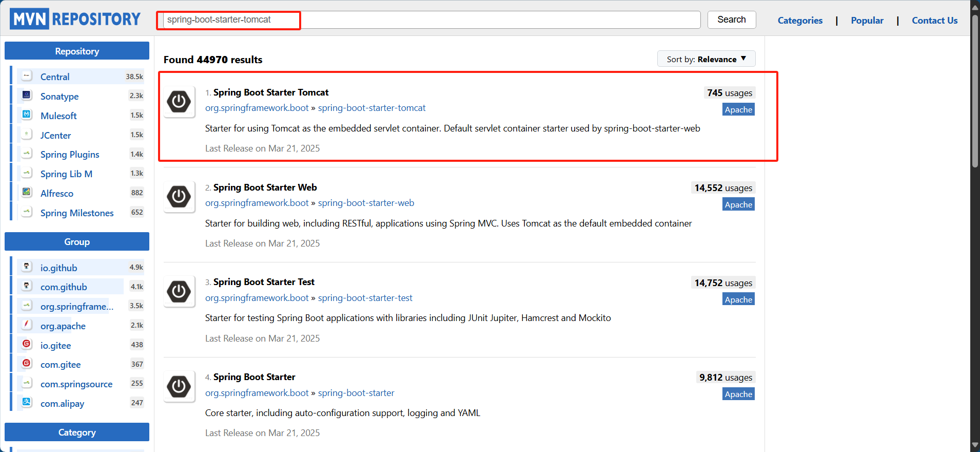Screen dimensions: 980x452
Task: Click the io.github group icon
Action: [27, 267]
